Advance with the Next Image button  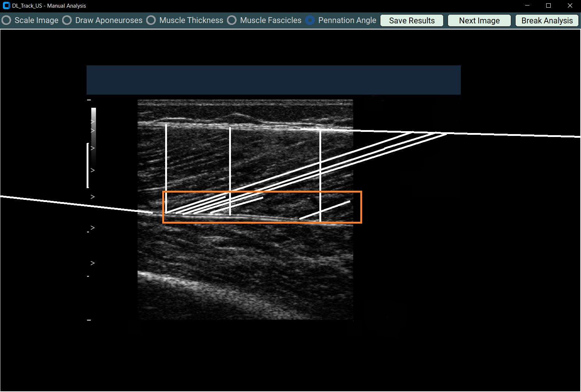pos(479,20)
